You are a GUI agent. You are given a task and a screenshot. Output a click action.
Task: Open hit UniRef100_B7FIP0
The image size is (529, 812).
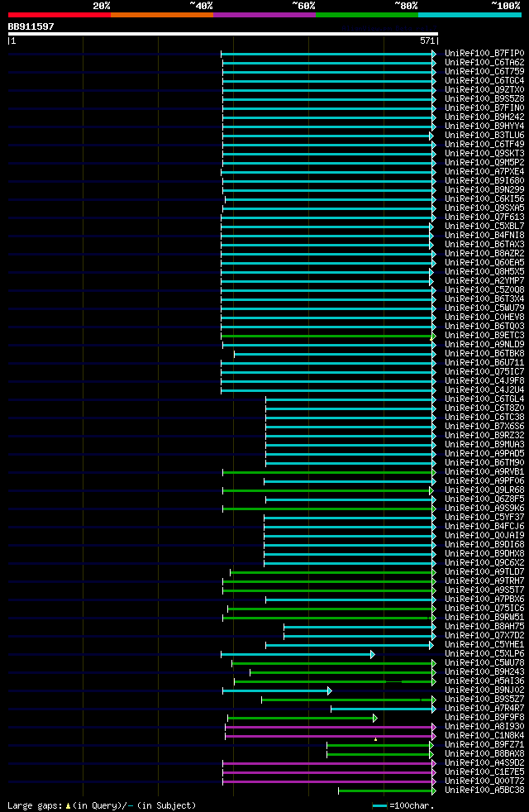[484, 54]
